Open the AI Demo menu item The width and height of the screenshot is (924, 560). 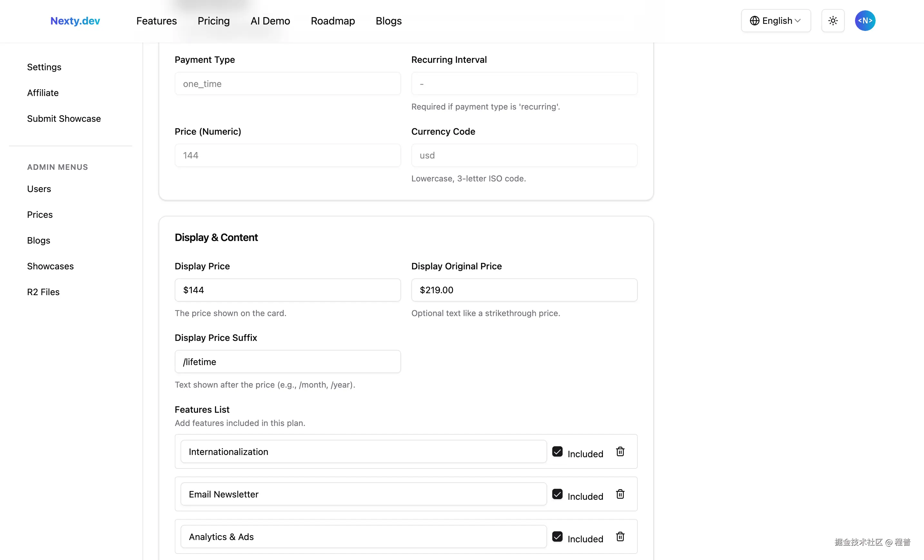point(270,21)
